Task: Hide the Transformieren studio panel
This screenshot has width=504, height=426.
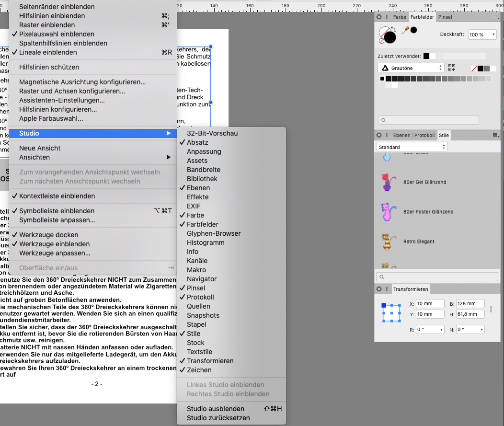Action: pyautogui.click(x=210, y=361)
